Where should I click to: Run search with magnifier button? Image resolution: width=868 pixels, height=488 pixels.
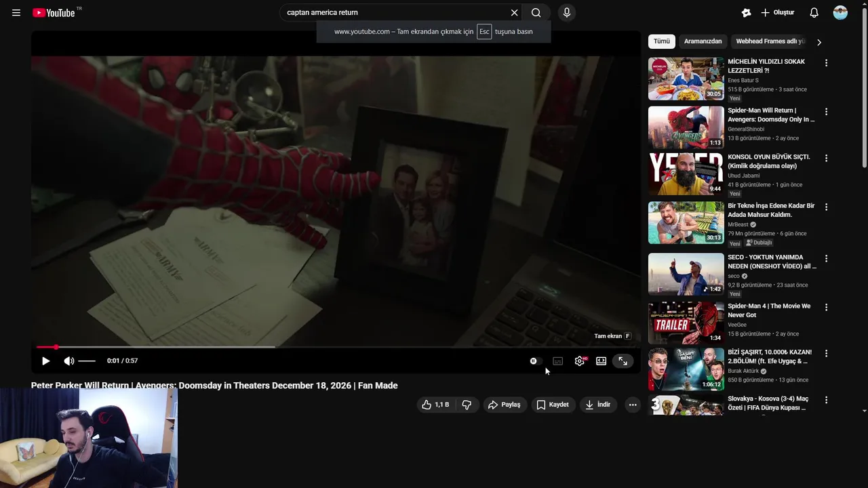pyautogui.click(x=536, y=12)
